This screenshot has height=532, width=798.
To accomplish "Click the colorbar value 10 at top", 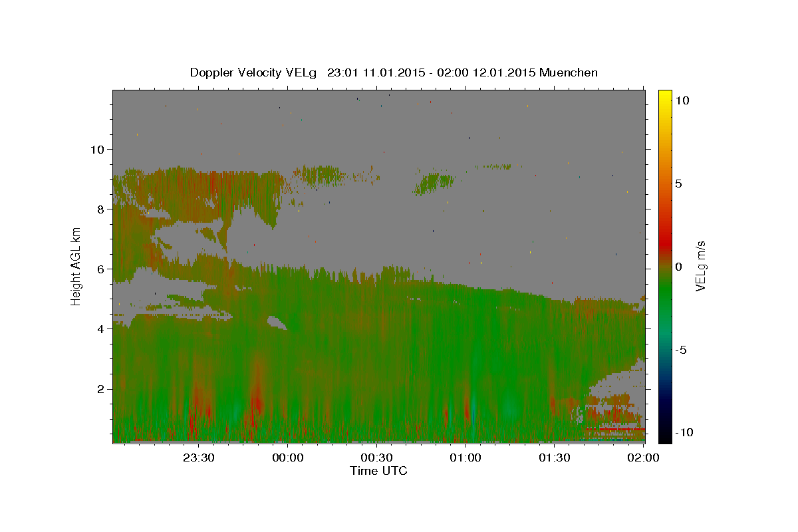I will point(682,100).
